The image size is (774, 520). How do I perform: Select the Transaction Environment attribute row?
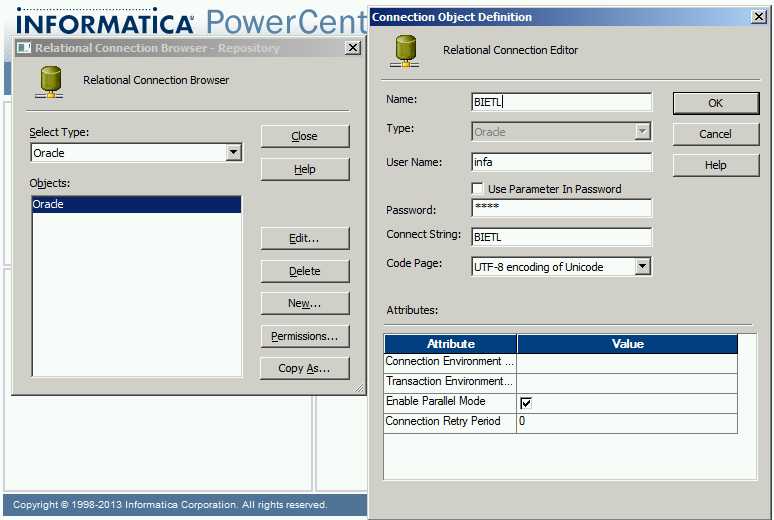pos(561,383)
